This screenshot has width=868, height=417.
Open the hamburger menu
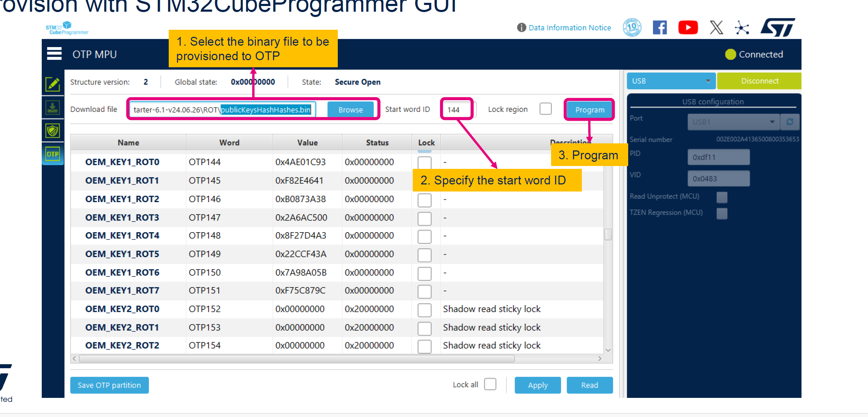(54, 54)
